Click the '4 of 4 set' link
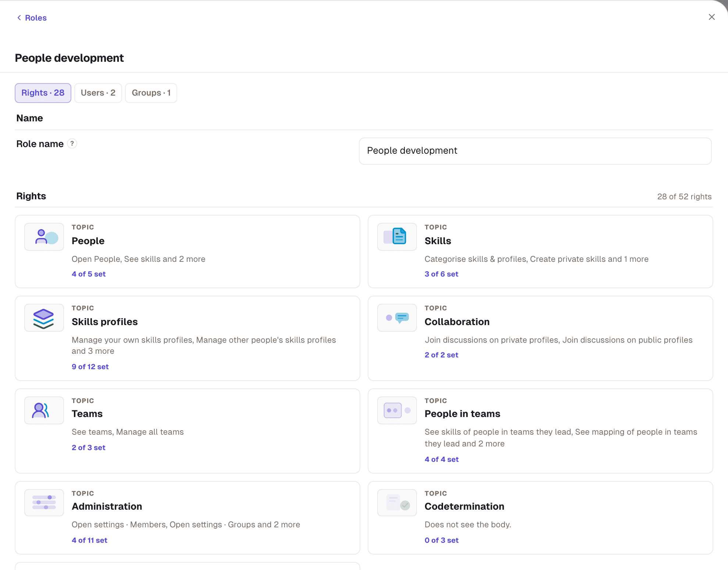 (442, 459)
